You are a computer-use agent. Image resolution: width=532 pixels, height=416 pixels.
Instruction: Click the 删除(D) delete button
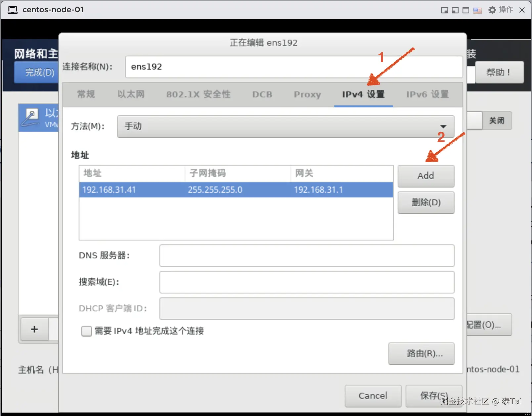click(426, 202)
